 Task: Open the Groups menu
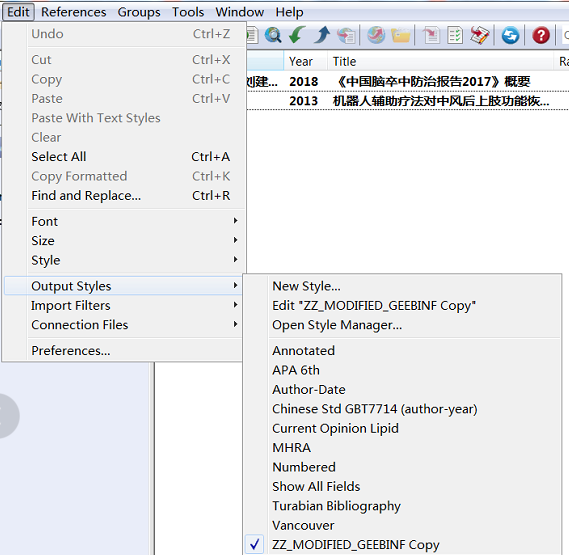139,12
